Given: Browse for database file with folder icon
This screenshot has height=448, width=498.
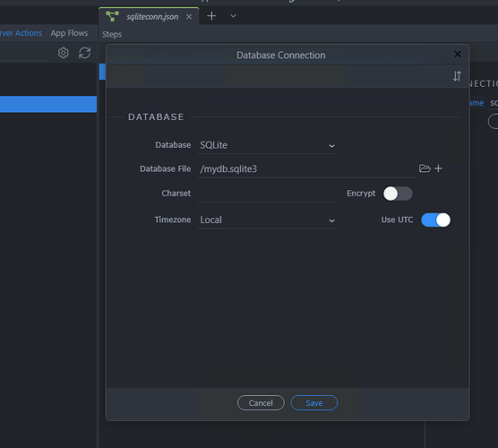Looking at the screenshot, I should tap(425, 168).
